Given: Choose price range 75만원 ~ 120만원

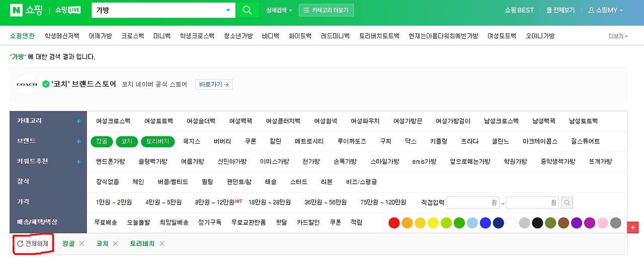Looking at the screenshot, I should [x=383, y=202].
